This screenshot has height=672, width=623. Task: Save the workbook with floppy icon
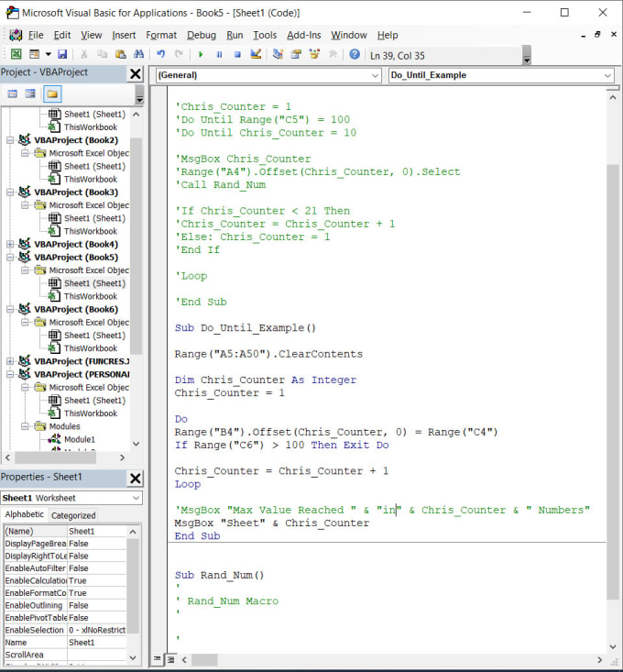(x=62, y=54)
